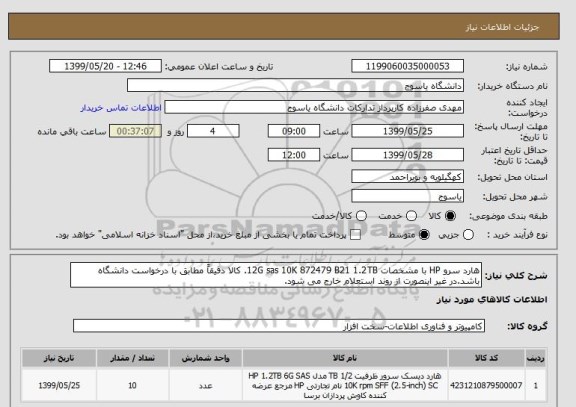Click the نام کالا column header
The width and height of the screenshot is (576, 407).
click(x=345, y=358)
